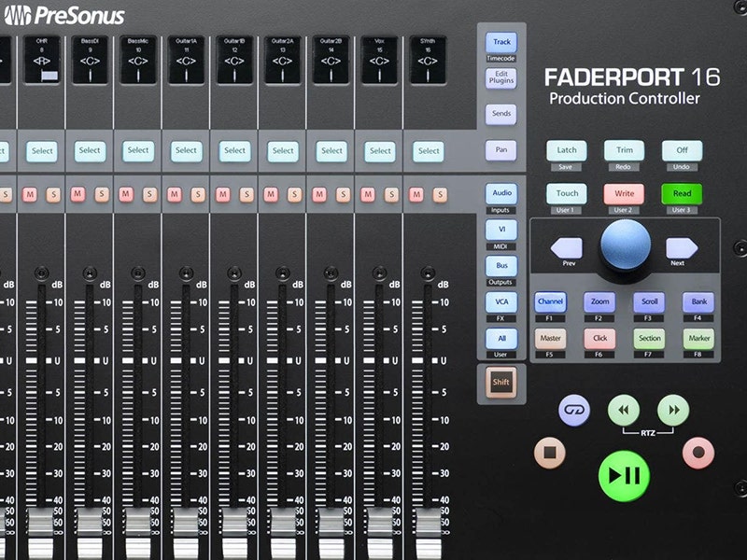
Task: Click the Prev arrow button
Action: tap(567, 248)
